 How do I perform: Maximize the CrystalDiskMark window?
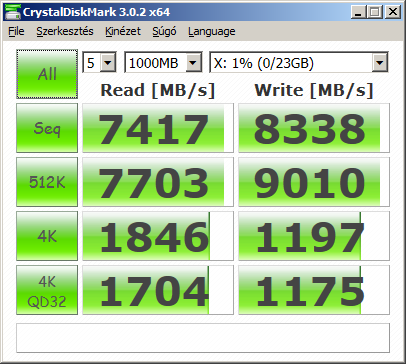point(375,12)
